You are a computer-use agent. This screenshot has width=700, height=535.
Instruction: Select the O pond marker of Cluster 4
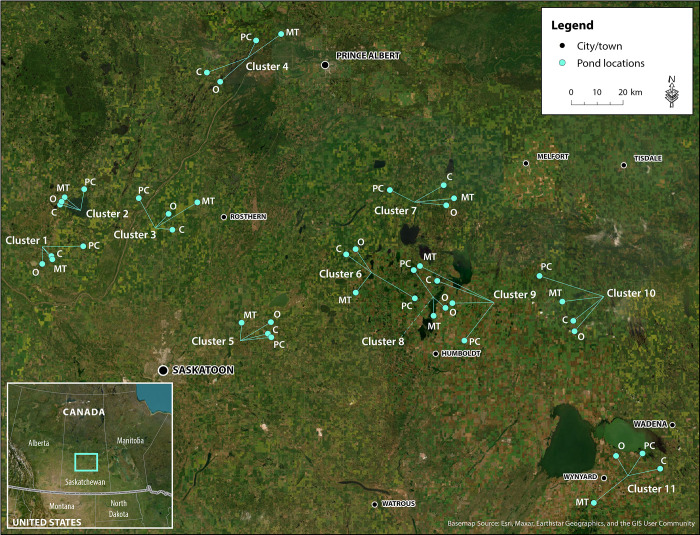[x=220, y=82]
